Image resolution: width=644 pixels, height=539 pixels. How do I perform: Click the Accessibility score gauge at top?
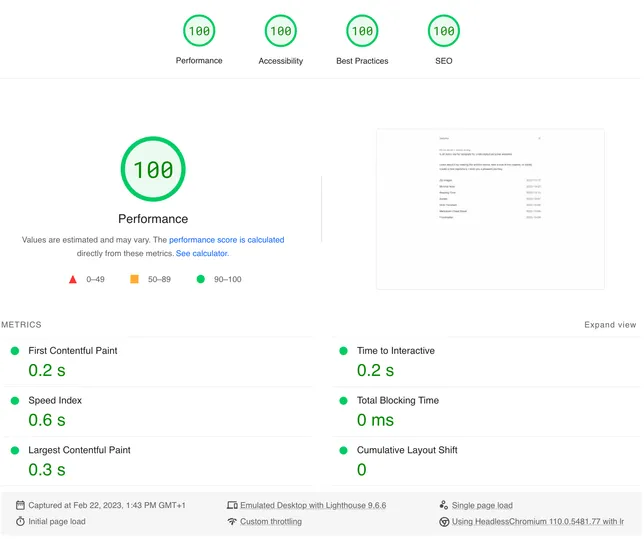281,31
